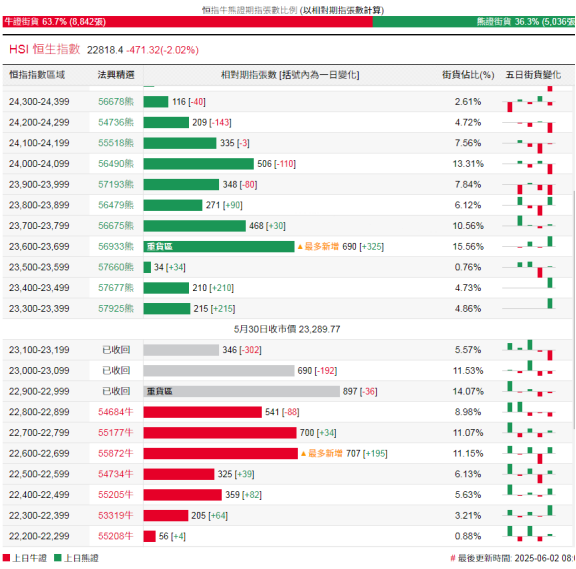Viewport: 576px width, 569px height.
Task: Open bull warrant link 55177牛
Action: 115,433
